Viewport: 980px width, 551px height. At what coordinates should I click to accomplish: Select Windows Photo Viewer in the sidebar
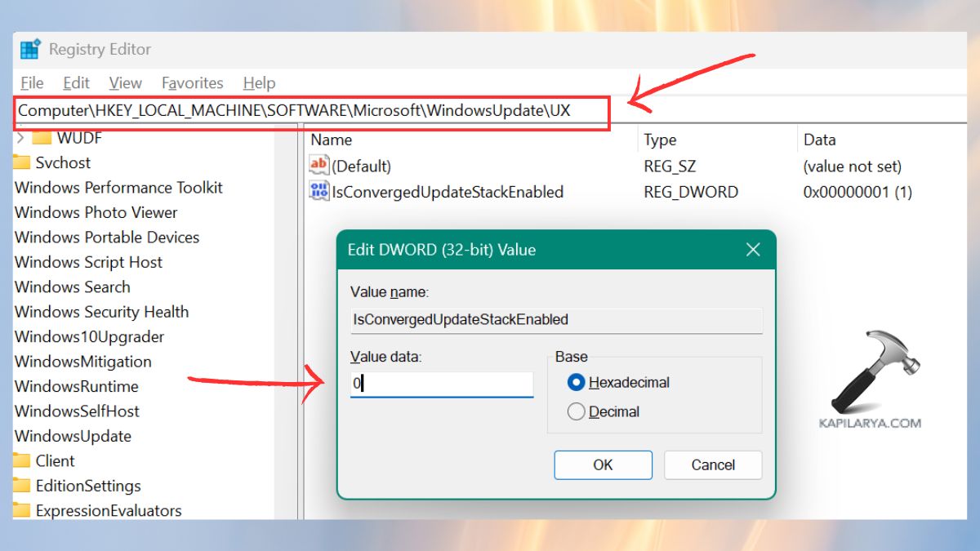(x=96, y=212)
